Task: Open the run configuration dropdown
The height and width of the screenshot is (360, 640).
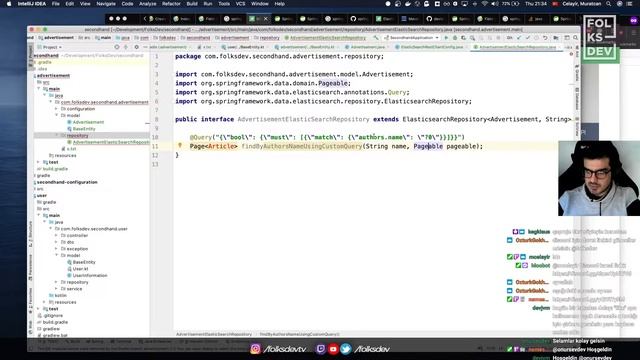Action: point(411,38)
